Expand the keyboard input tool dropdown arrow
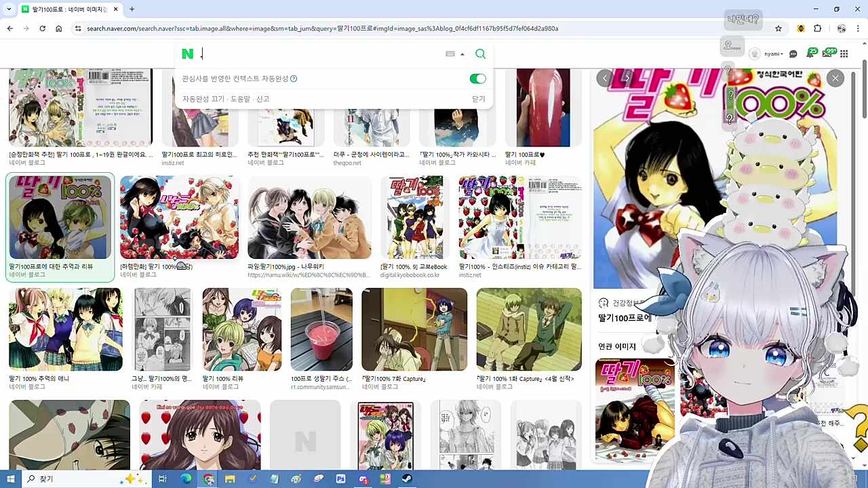Screen dimensions: 868x488 click(462, 54)
